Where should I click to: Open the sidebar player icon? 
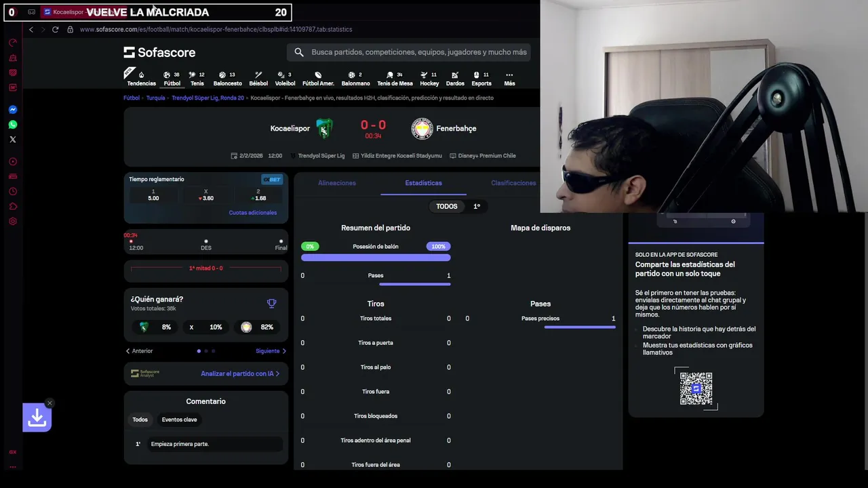pyautogui.click(x=13, y=161)
